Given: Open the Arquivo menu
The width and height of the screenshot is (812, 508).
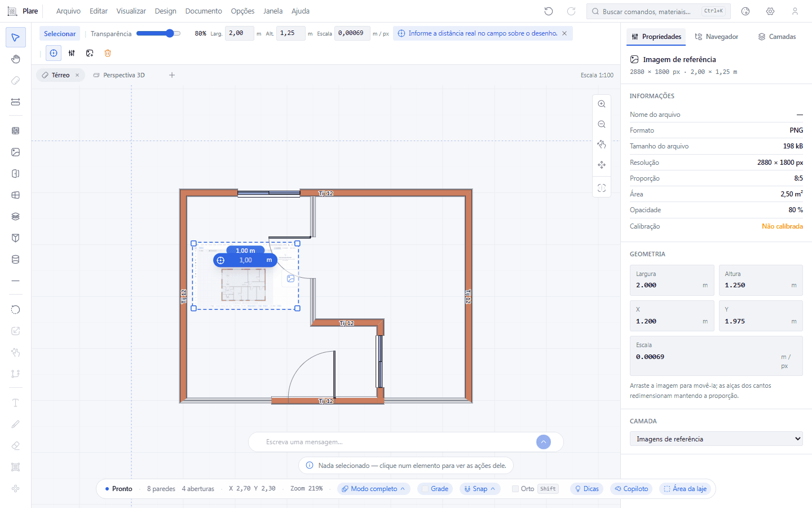Looking at the screenshot, I should 68,11.
